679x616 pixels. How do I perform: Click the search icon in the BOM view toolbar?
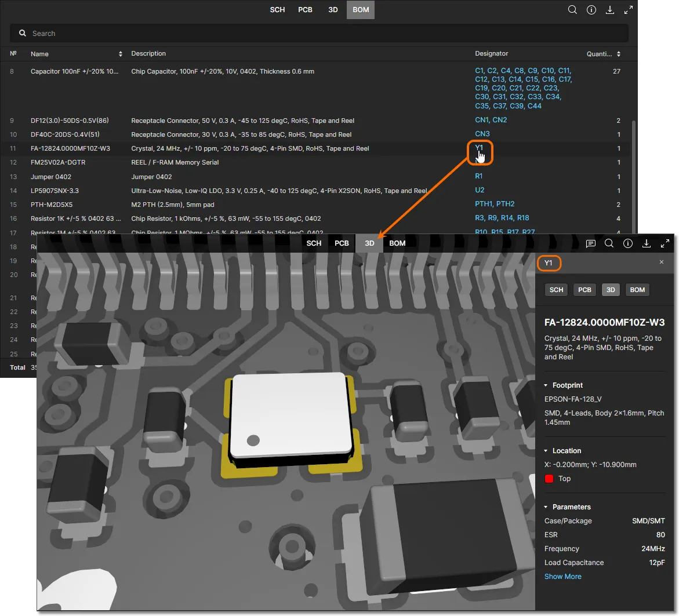point(572,10)
